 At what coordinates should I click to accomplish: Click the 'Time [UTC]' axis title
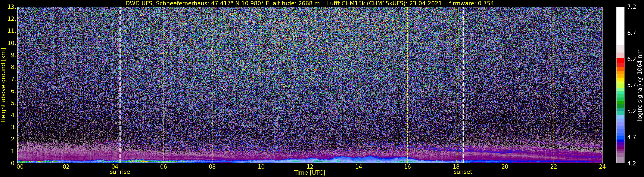click(x=310, y=173)
